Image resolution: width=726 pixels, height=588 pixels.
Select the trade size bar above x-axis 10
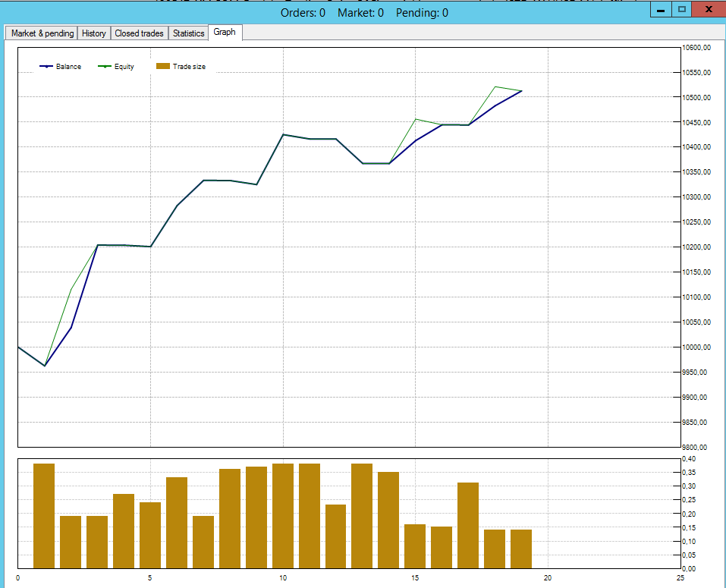(x=283, y=516)
